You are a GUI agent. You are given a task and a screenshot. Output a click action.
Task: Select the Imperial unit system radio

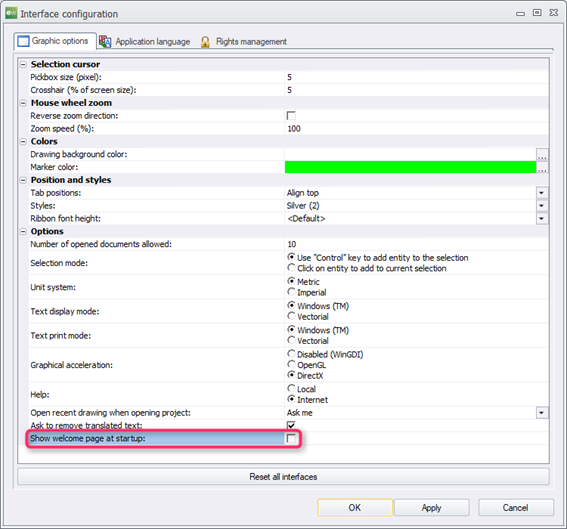point(291,292)
